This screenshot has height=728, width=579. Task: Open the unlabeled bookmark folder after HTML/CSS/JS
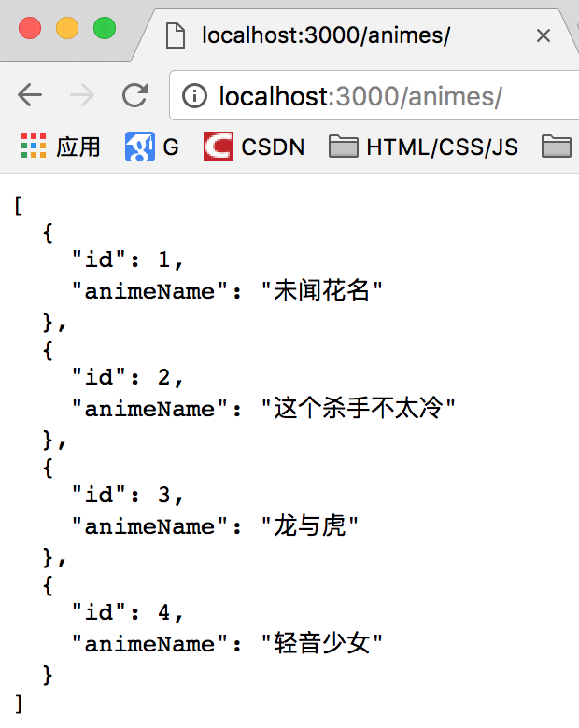pyautogui.click(x=557, y=147)
